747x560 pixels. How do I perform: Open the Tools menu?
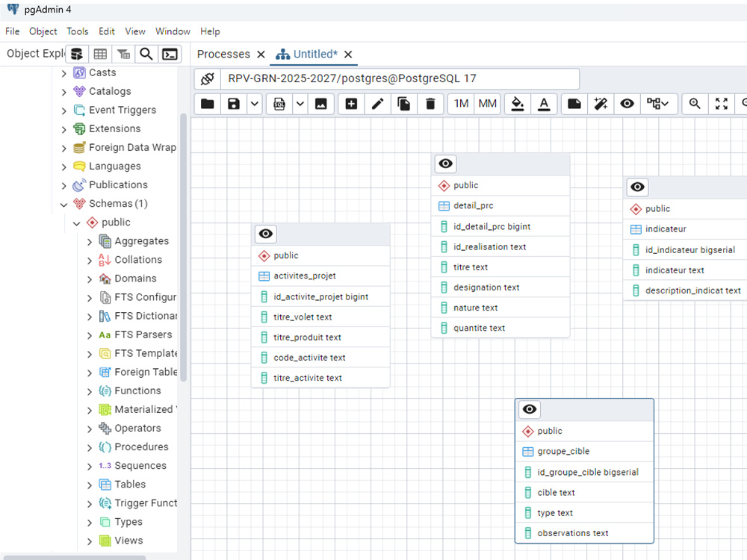point(77,31)
